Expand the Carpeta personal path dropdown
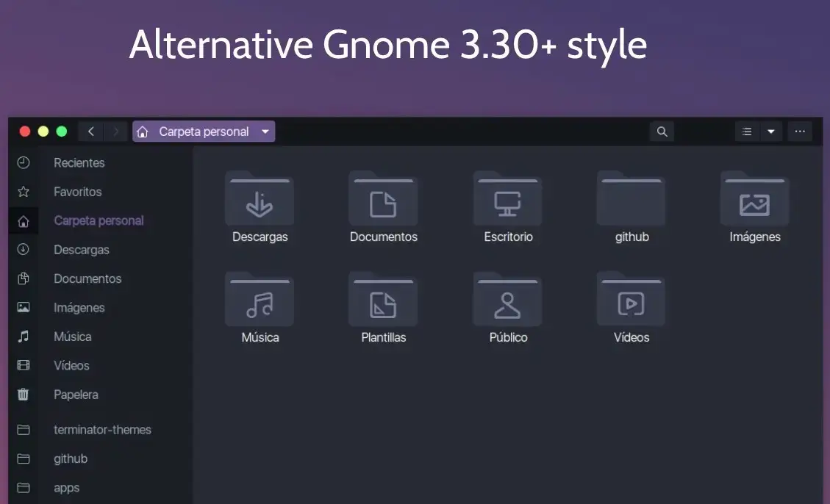Image resolution: width=830 pixels, height=504 pixels. click(x=265, y=132)
